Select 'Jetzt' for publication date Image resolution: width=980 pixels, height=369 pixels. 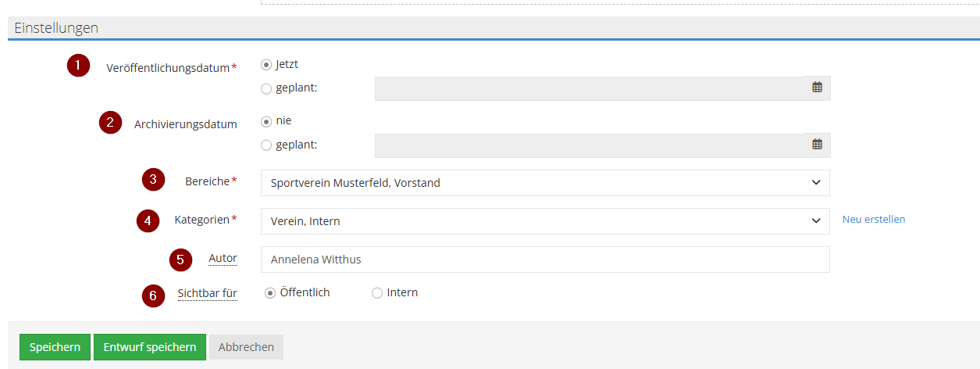[x=266, y=65]
